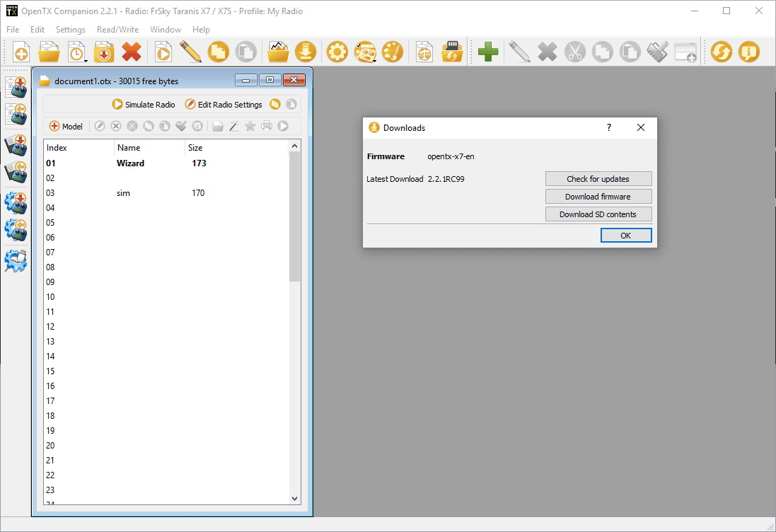Select the sim model row
The height and width of the screenshot is (532, 776).
click(166, 193)
